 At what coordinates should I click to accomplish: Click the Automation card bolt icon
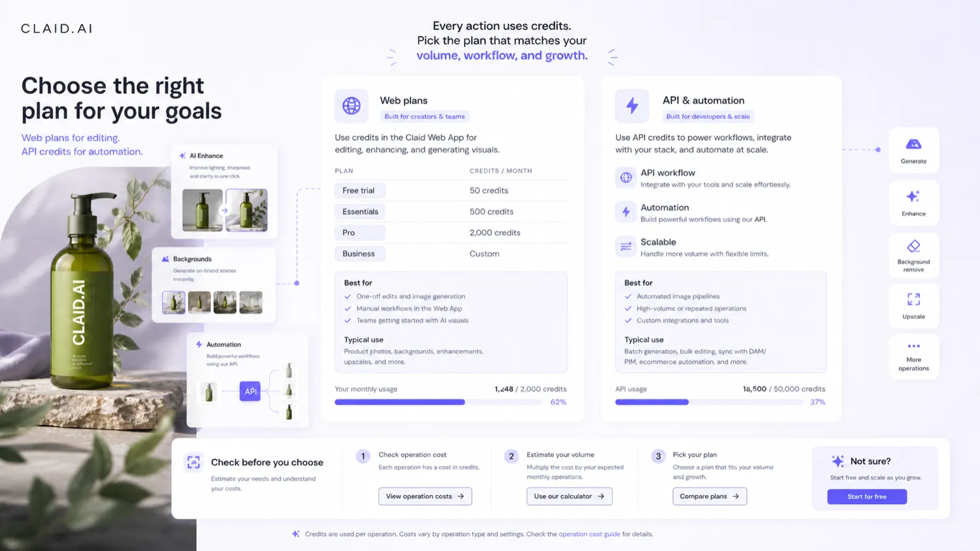tap(199, 344)
